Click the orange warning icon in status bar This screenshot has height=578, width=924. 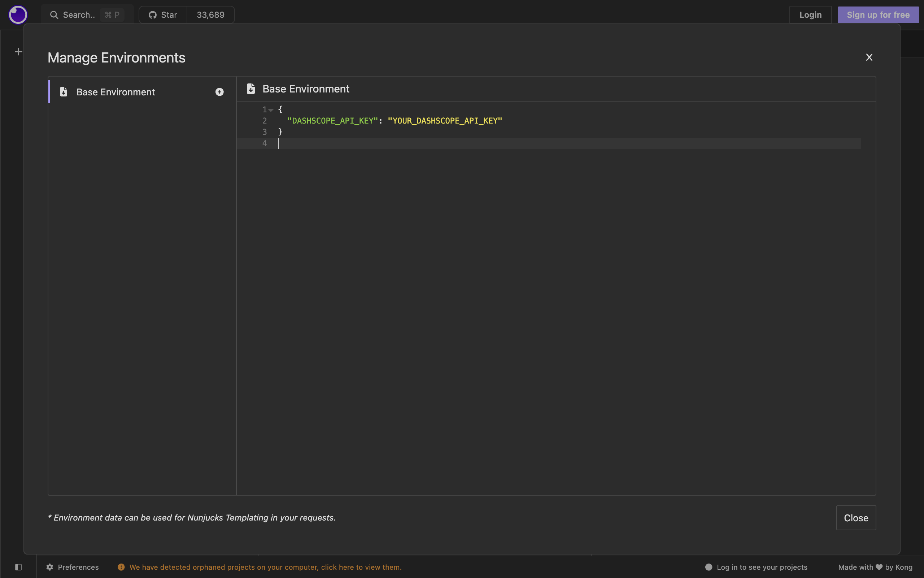point(121,567)
